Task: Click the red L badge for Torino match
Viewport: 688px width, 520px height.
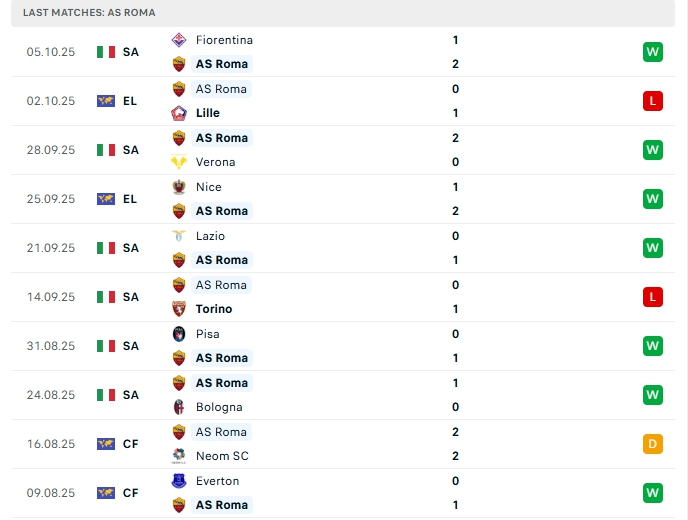Action: (653, 297)
